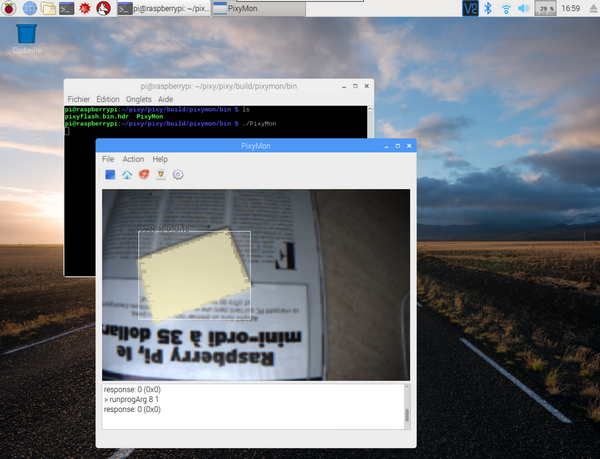The image size is (600, 459).
Task: Click the clock showing 16:59
Action: coord(571,8)
